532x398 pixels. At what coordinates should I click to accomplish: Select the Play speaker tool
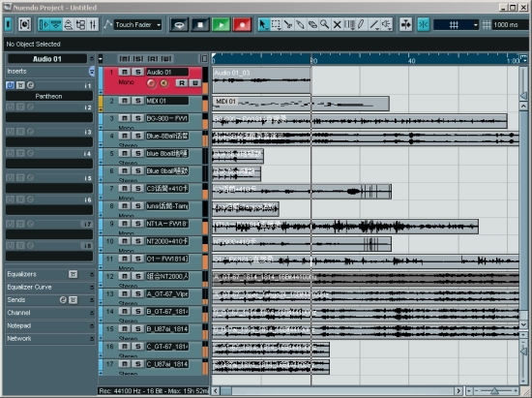tap(387, 24)
